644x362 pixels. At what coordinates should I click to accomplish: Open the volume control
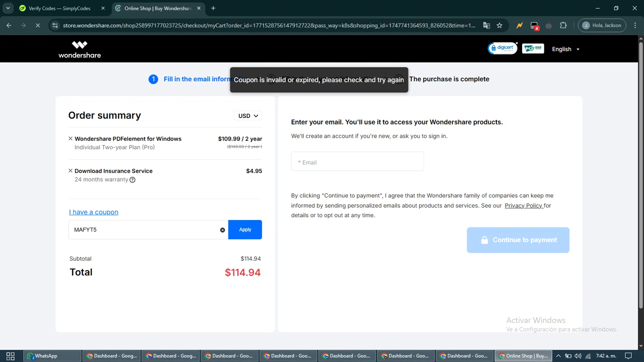coord(578,356)
